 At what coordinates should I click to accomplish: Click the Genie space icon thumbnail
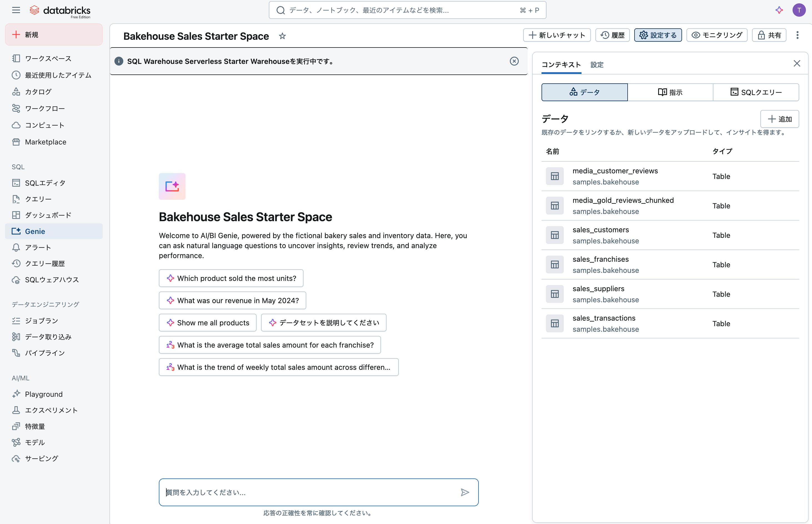point(172,186)
